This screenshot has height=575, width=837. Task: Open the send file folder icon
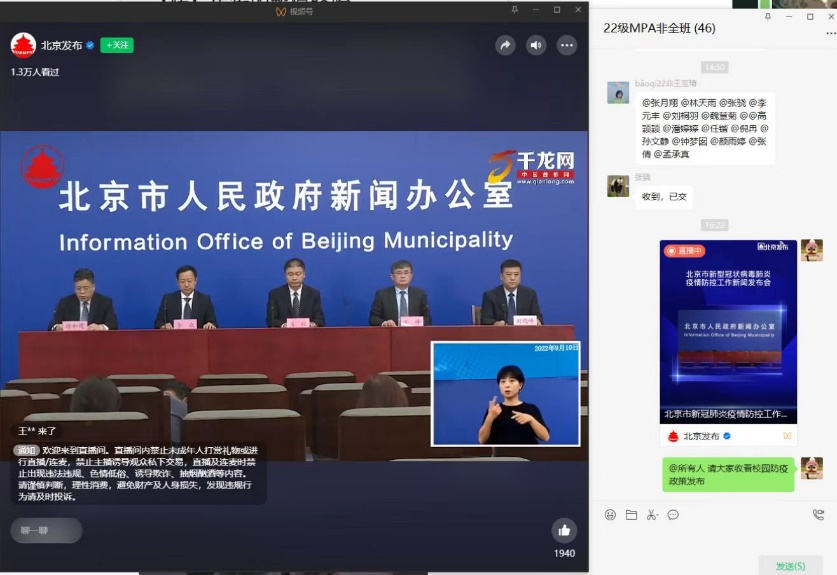(631, 515)
